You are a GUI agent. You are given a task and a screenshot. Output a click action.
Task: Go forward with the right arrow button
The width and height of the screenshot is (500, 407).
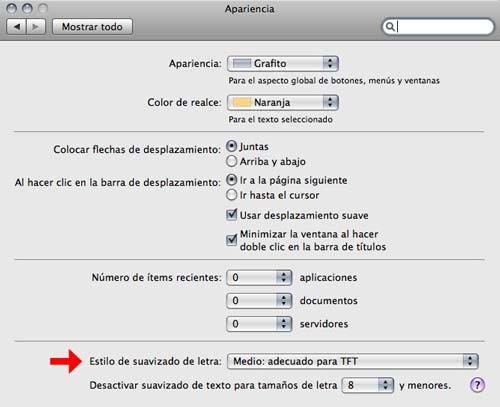36,27
